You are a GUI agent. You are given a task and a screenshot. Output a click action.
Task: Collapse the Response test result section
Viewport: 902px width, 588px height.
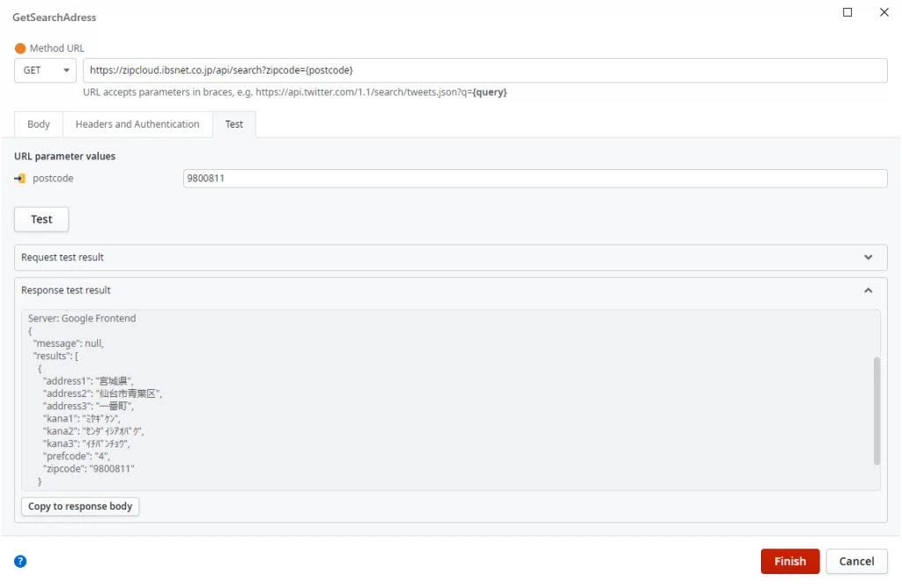pyautogui.click(x=450, y=290)
